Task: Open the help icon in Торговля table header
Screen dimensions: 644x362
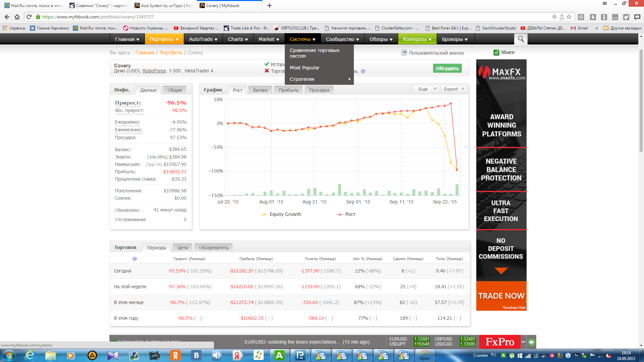Action: click(x=135, y=259)
